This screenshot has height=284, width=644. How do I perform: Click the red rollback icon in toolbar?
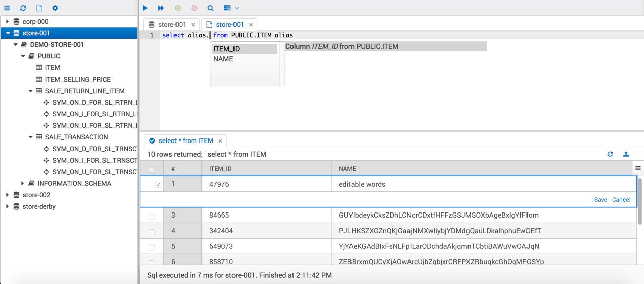194,8
